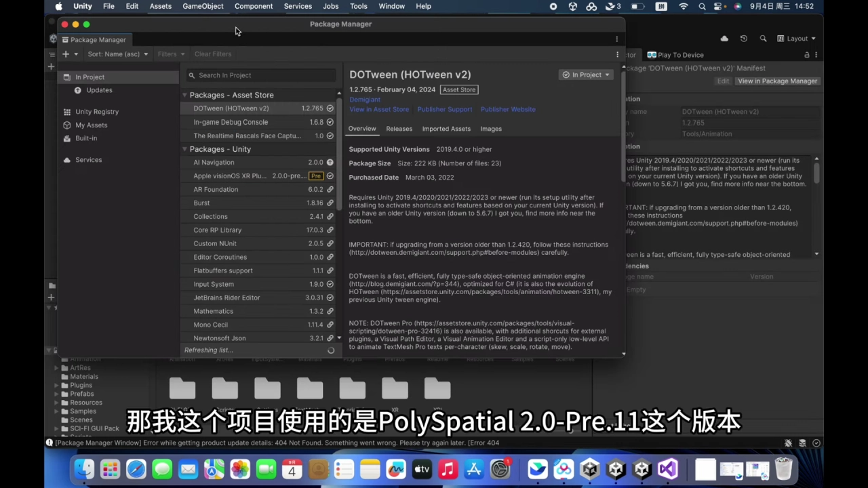Select SCI-FI GUI Pack folder
The height and width of the screenshot is (488, 868).
tap(94, 428)
